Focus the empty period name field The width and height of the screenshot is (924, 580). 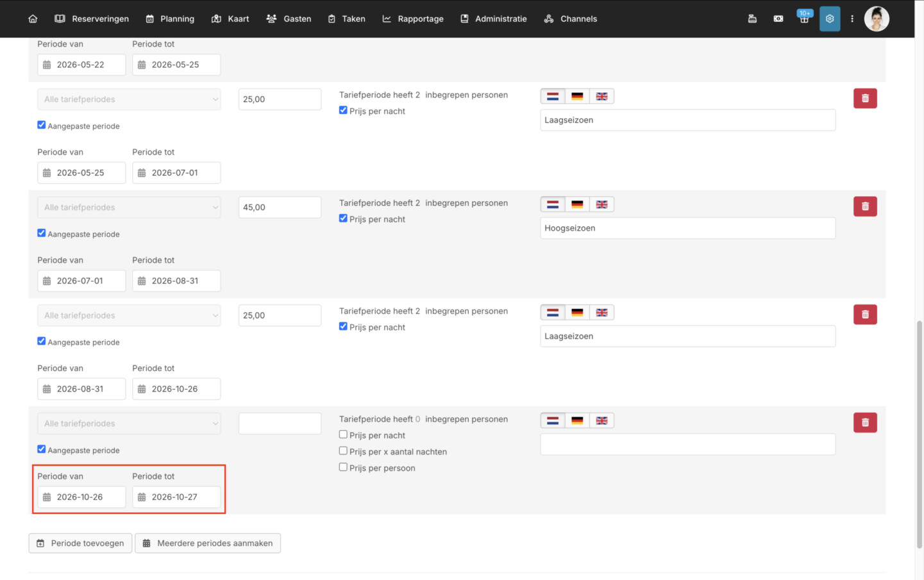[x=687, y=444]
